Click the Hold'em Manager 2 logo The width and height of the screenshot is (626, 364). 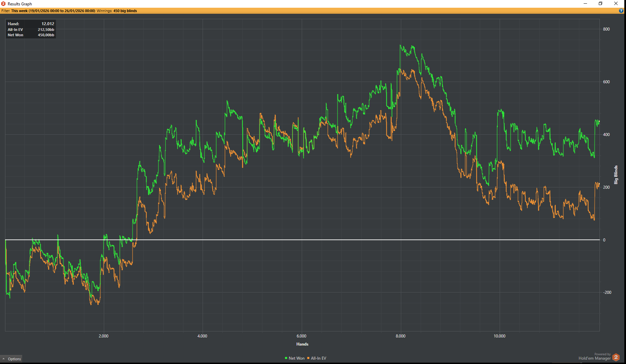pyautogui.click(x=616, y=357)
